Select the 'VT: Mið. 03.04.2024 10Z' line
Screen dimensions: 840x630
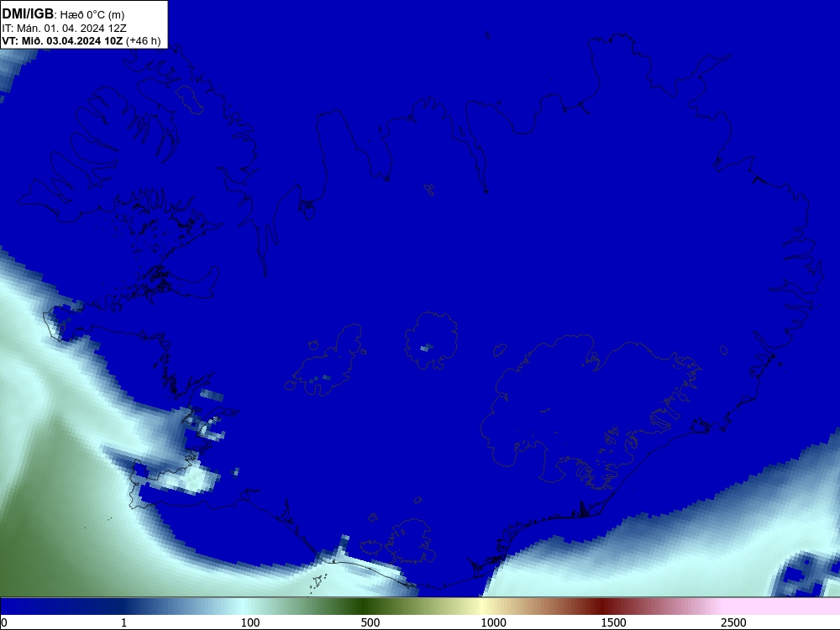(63, 40)
